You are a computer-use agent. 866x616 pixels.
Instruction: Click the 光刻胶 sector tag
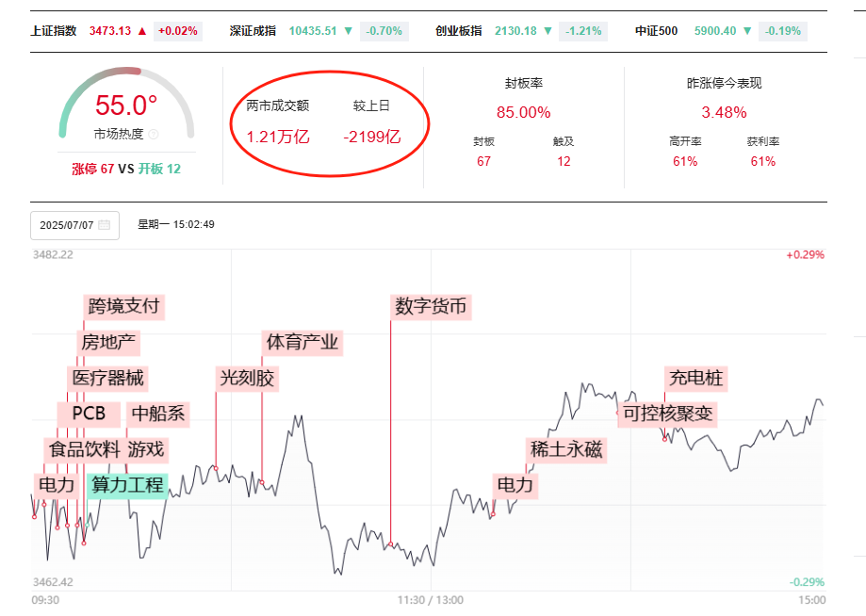pos(247,378)
